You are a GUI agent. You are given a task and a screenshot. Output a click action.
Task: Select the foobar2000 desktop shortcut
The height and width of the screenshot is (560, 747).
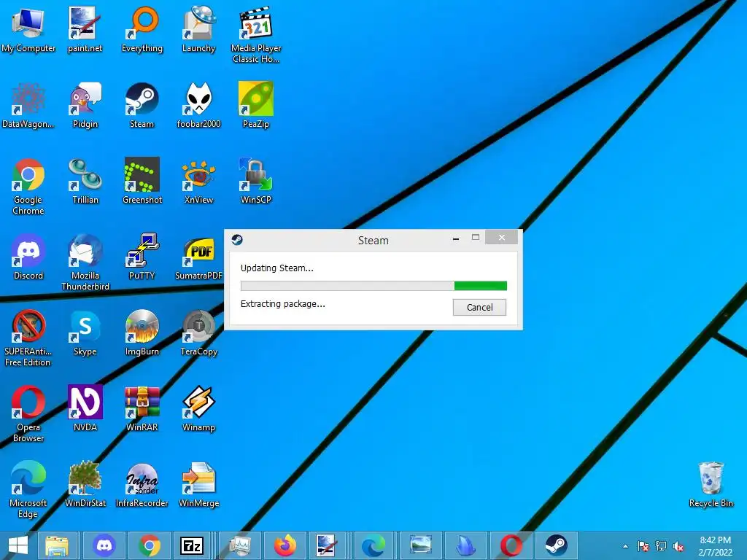(x=198, y=106)
